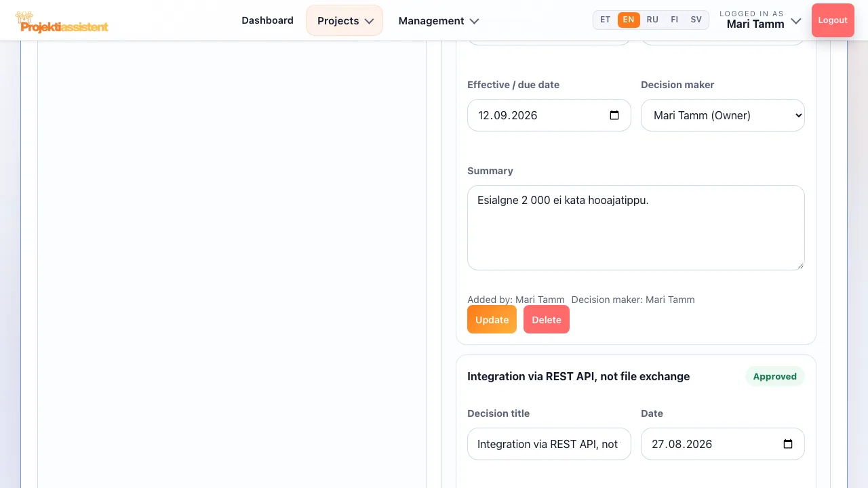Delete this decision
This screenshot has width=868, height=488.
pos(547,320)
